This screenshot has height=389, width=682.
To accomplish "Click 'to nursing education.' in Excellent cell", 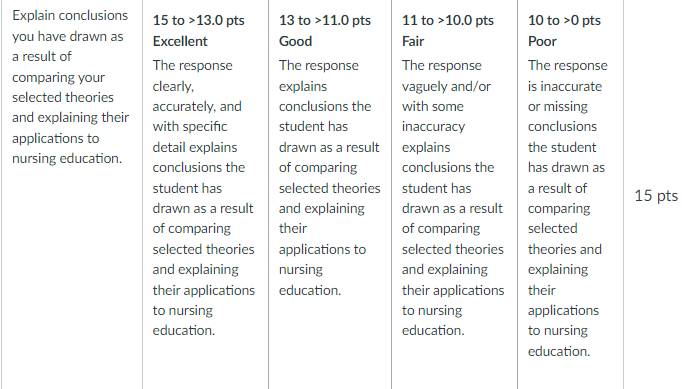I will pos(184,321).
